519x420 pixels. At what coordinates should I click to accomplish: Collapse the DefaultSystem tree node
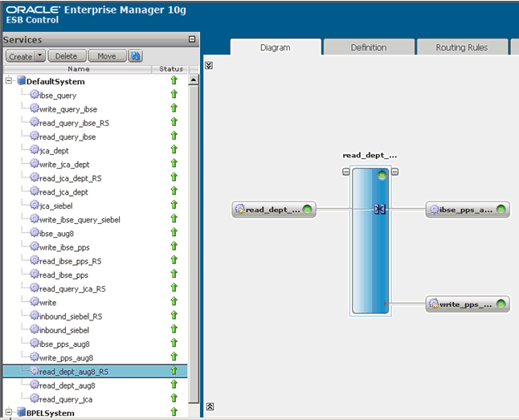[x=9, y=80]
